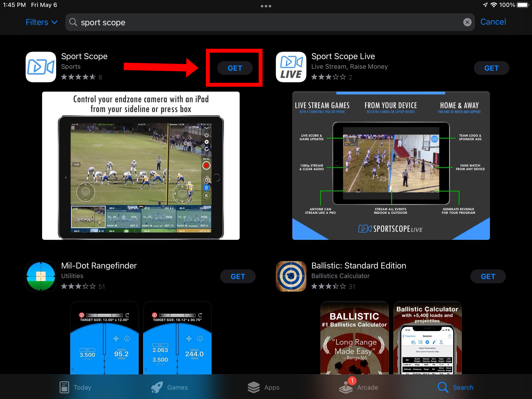Cancel the search
Viewport: 532px width, 399px height.
[493, 22]
